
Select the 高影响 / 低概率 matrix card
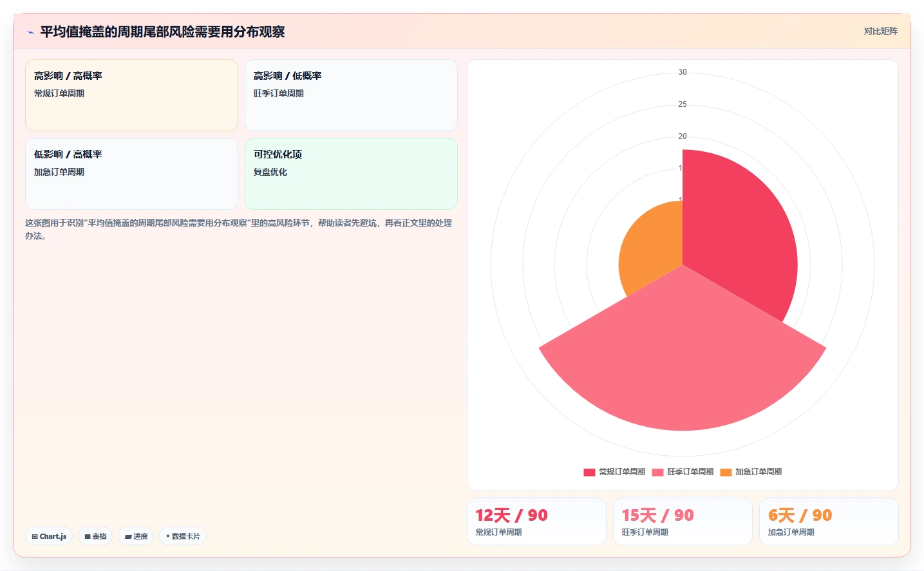(x=351, y=95)
